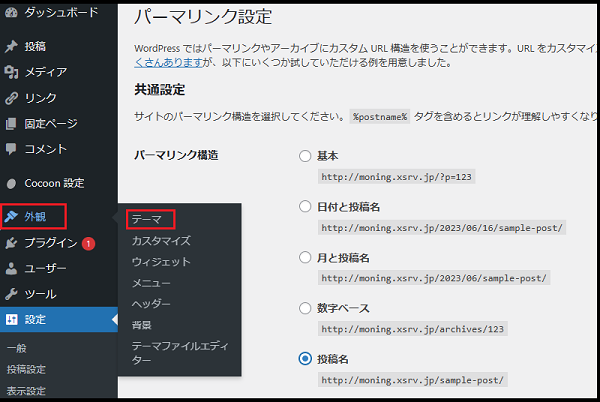Select the 数字ベース radio button
Screen dimensions: 600x402
(305, 308)
